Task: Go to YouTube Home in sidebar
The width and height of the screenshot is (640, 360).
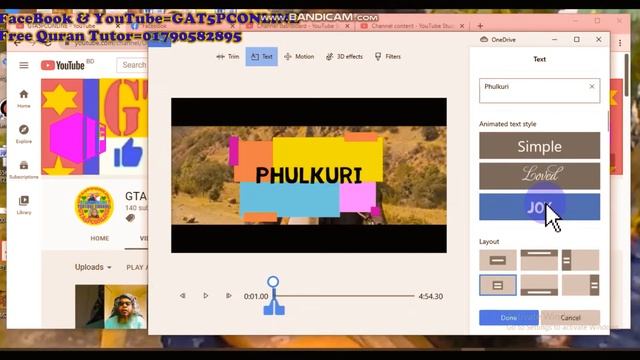Action: [x=24, y=98]
